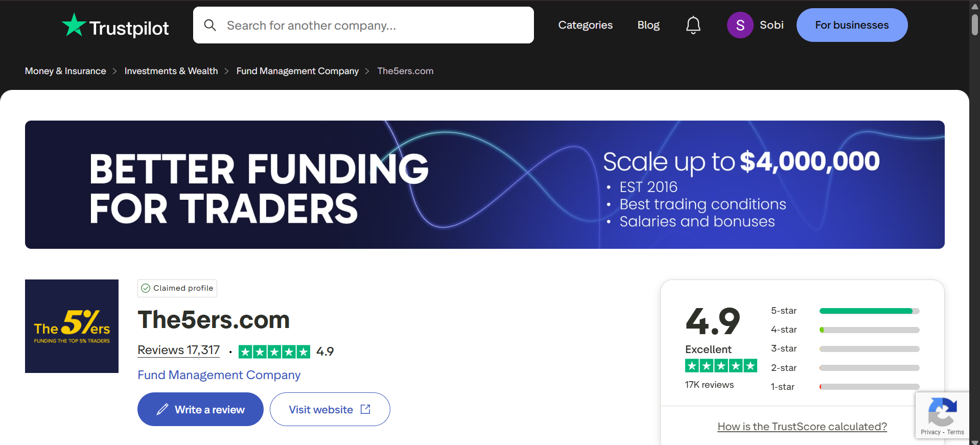The width and height of the screenshot is (980, 445).
Task: Open How is the TrustScore calculated link
Action: coord(802,426)
